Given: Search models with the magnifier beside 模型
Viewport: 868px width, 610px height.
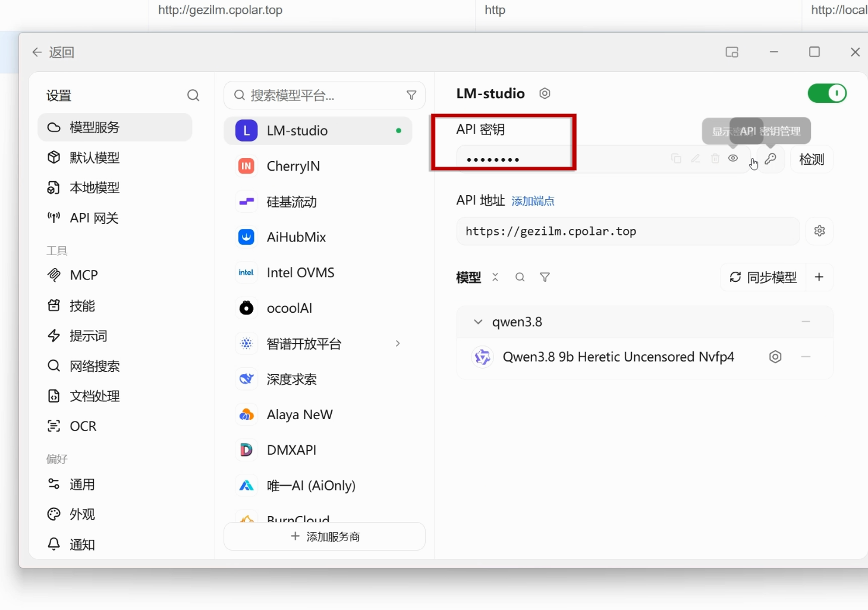Looking at the screenshot, I should pyautogui.click(x=520, y=277).
